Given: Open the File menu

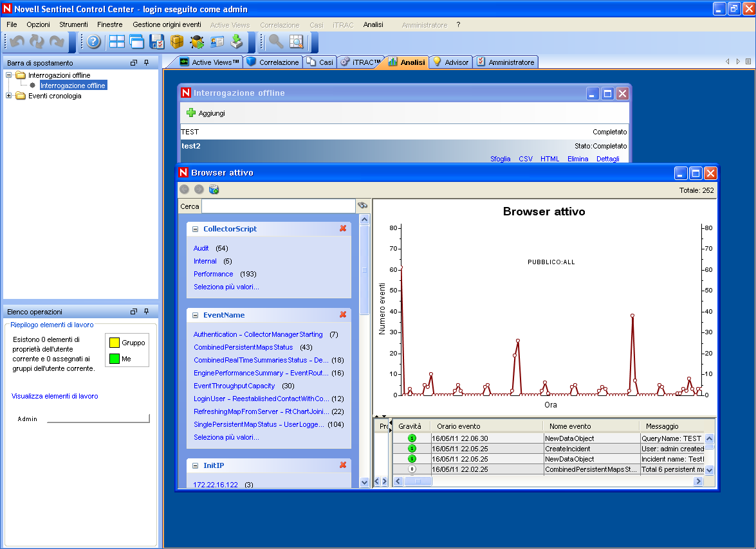Looking at the screenshot, I should (12, 24).
